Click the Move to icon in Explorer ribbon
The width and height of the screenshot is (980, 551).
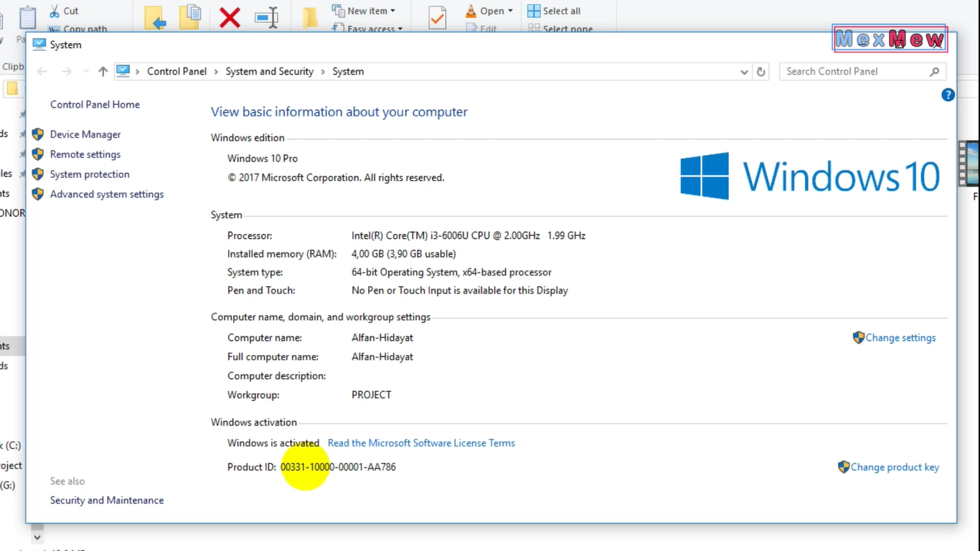click(155, 18)
